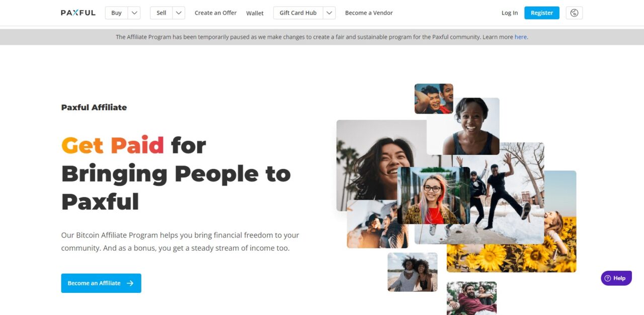
Task: Expand the Gift Card Hub dropdown arrow
Action: coord(329,13)
